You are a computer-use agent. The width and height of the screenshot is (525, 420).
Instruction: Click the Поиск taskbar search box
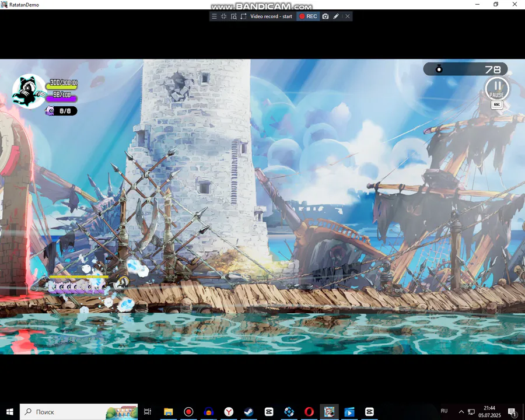(79, 412)
